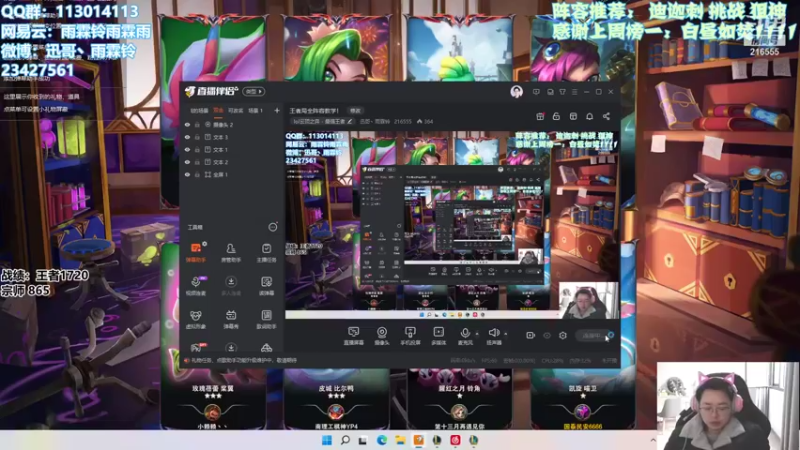Hide the 文本 2 layer

click(x=187, y=162)
